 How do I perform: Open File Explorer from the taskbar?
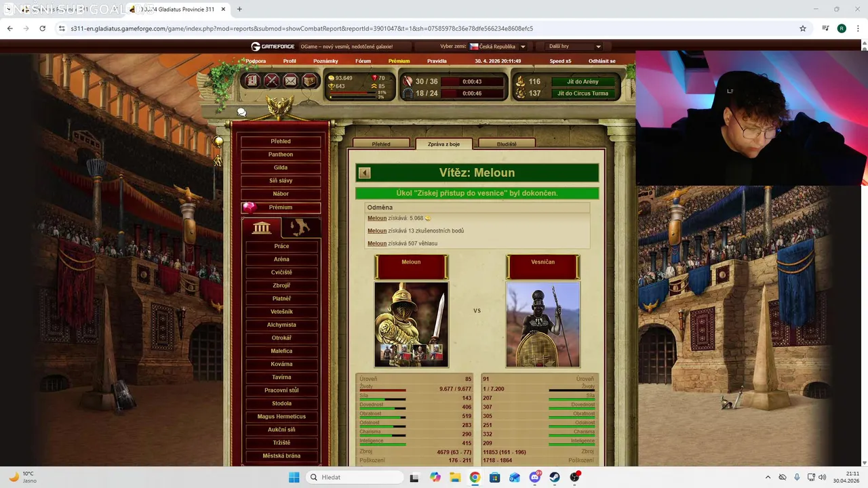click(455, 477)
